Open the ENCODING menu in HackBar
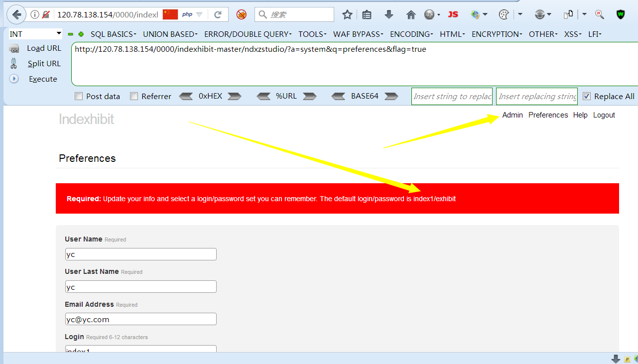The height and width of the screenshot is (364, 638). [x=412, y=34]
